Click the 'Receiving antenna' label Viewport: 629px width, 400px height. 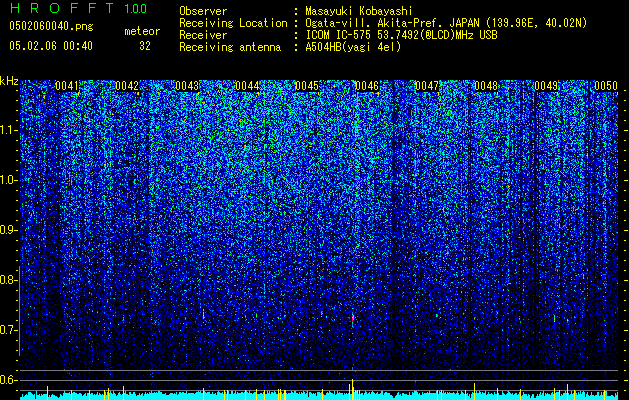pos(230,47)
